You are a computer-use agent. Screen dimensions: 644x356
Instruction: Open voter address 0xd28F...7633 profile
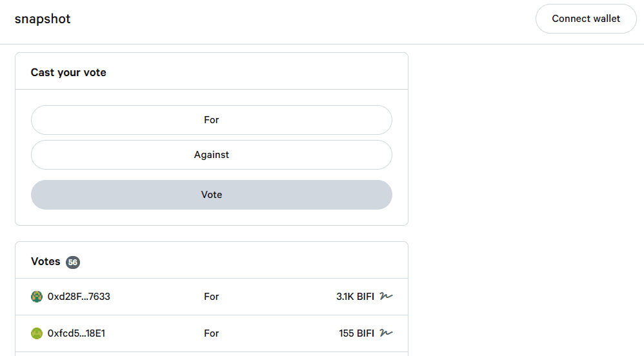79,297
